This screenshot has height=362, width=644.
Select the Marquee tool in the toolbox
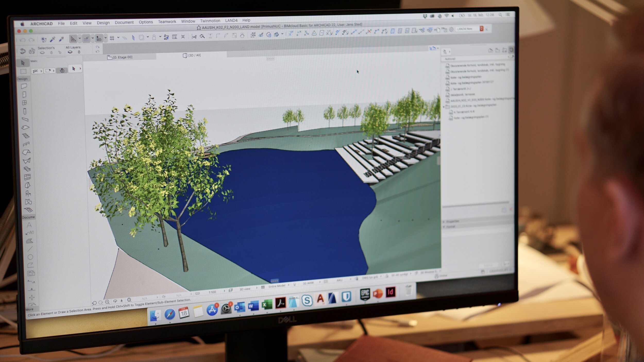point(23,71)
